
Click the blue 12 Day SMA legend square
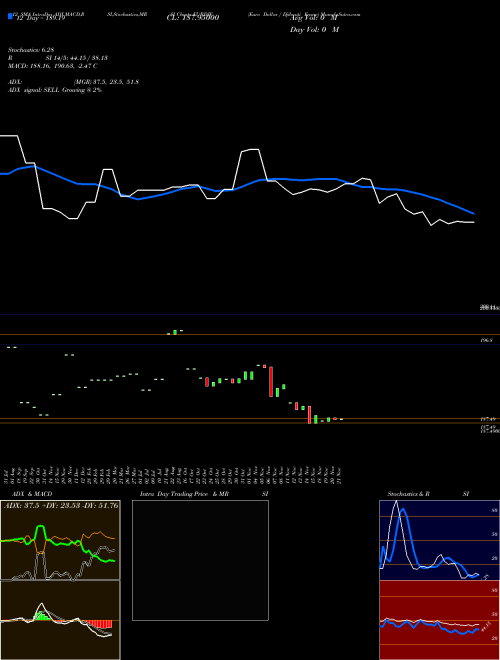pos(10,16)
